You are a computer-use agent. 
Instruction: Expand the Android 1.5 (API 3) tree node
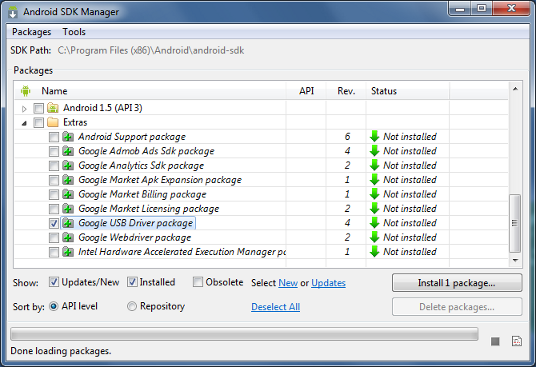[x=24, y=109]
